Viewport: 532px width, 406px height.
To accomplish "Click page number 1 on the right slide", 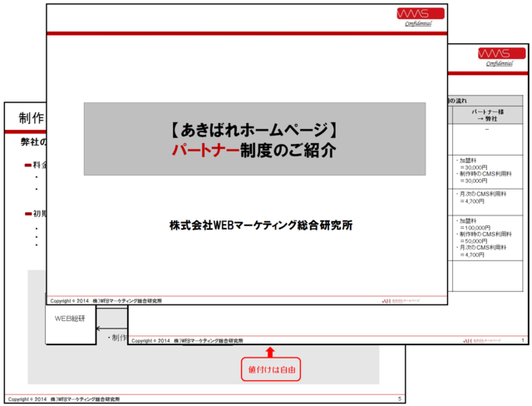I will (x=523, y=340).
